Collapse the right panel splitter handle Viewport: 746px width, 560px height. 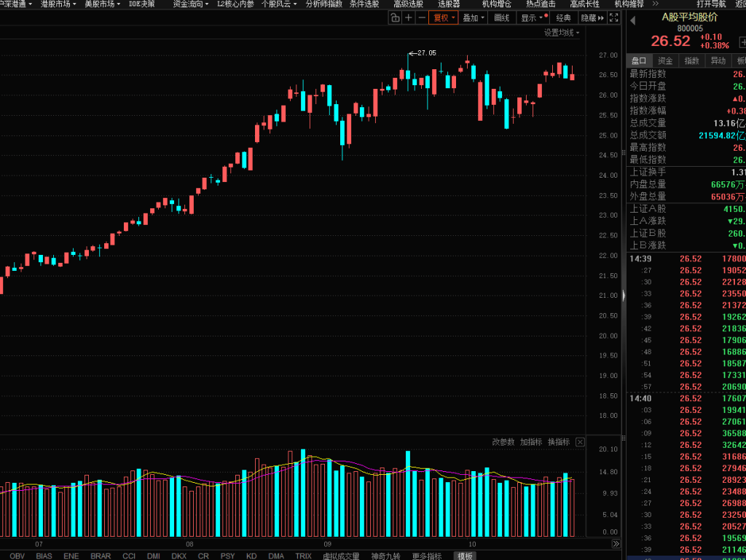tap(623, 295)
